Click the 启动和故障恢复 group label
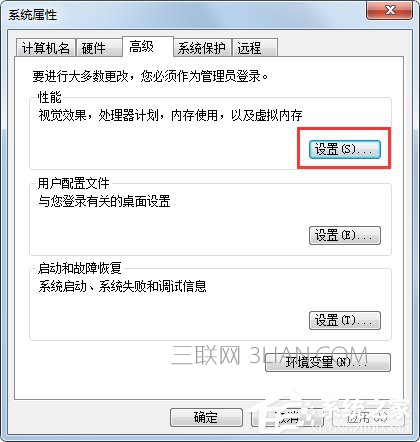420x442 pixels. 79,268
